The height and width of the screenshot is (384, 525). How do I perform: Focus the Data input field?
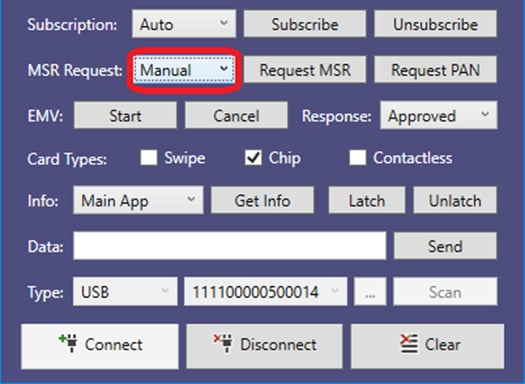(x=230, y=246)
